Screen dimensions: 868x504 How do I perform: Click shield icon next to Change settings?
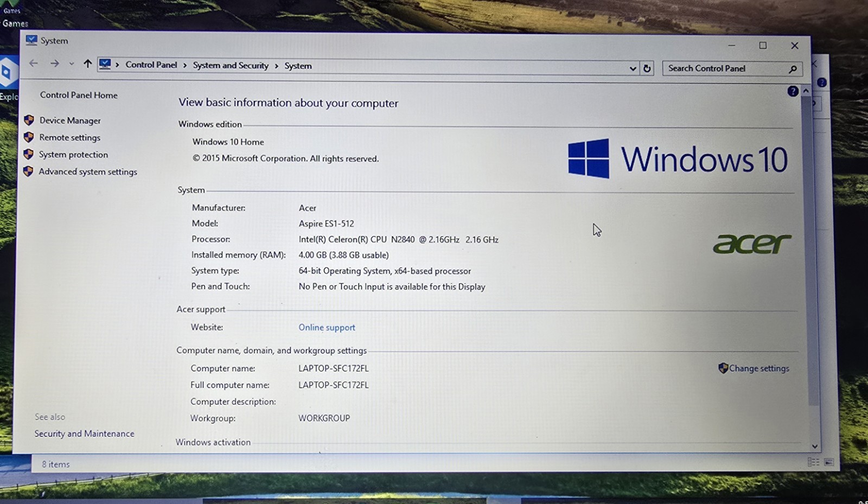(723, 368)
